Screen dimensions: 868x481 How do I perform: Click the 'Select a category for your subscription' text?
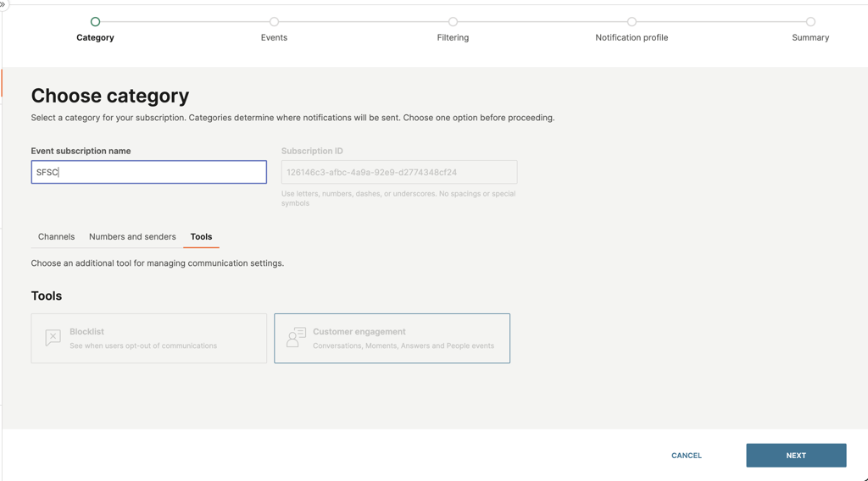tap(292, 118)
